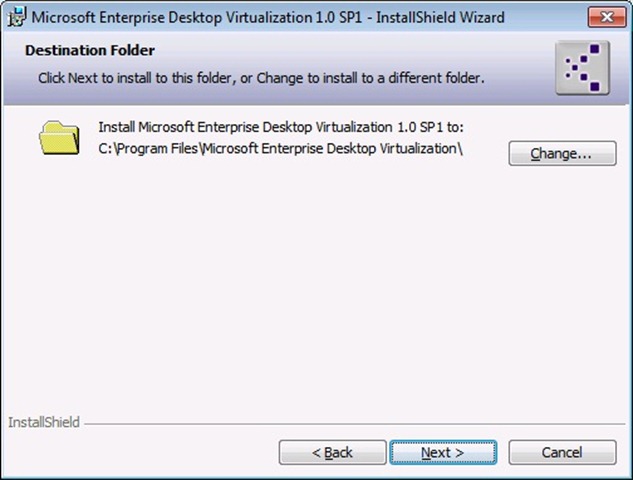This screenshot has height=480, width=633.
Task: Click the separator line beside the InstallShield label
Action: (350, 424)
